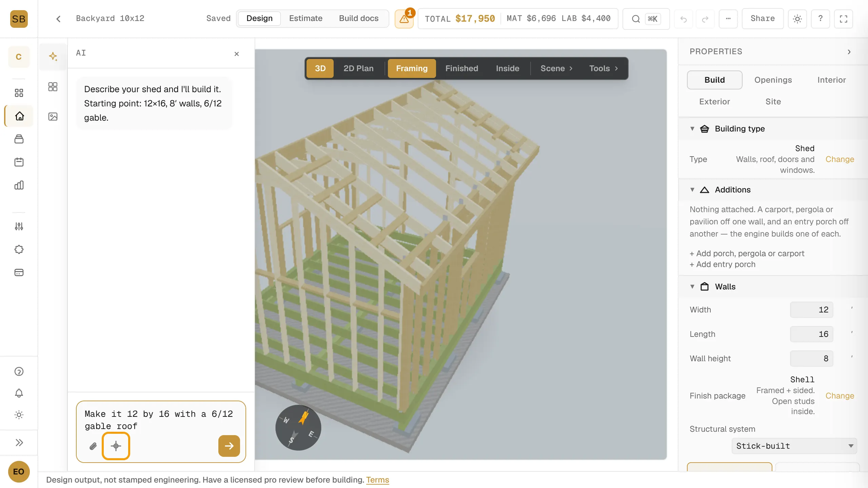Collapse the Additions section
This screenshot has height=488, width=868.
pyautogui.click(x=692, y=190)
